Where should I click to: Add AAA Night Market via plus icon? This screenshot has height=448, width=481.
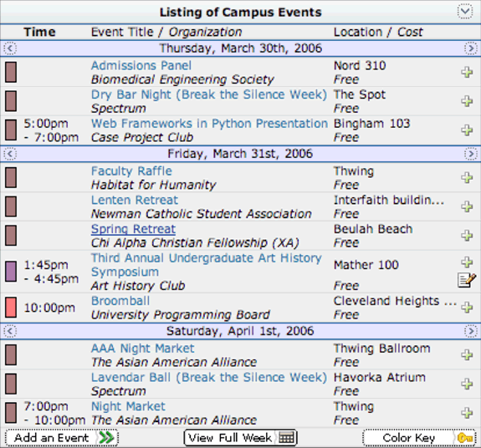467,355
